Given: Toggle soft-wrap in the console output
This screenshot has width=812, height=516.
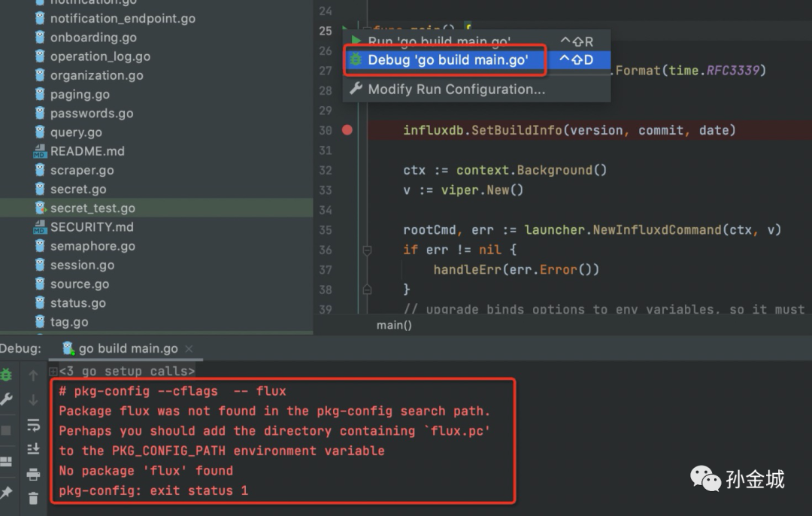Looking at the screenshot, I should [33, 425].
